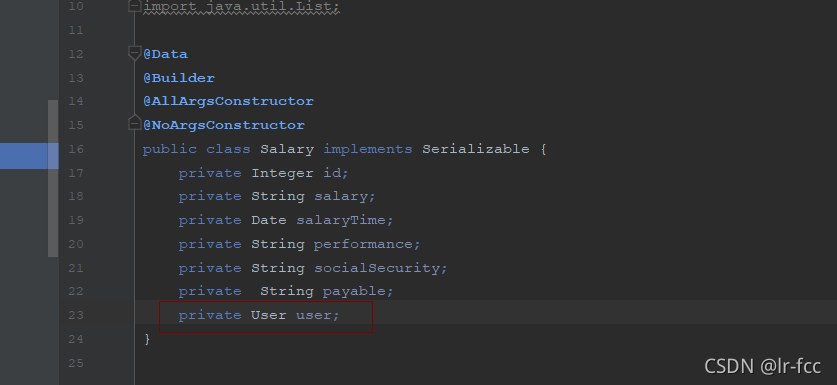Viewport: 837px width, 385px height.
Task: Click the User type in boxed line
Action: point(269,315)
